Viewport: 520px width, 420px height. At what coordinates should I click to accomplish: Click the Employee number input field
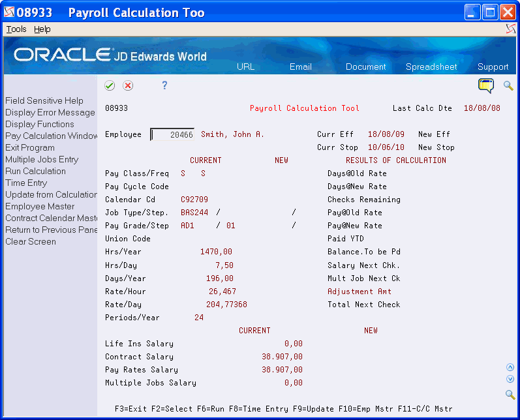coord(172,134)
